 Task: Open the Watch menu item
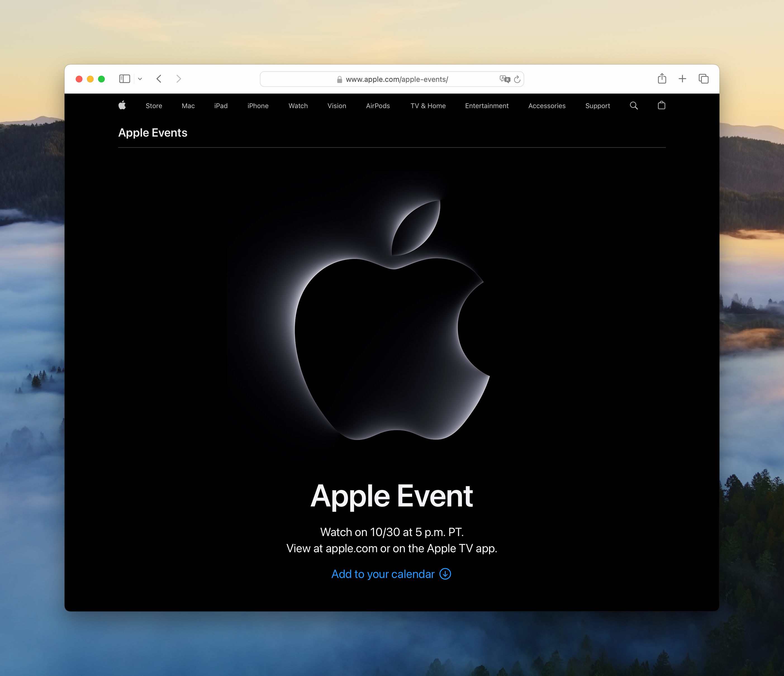click(298, 106)
